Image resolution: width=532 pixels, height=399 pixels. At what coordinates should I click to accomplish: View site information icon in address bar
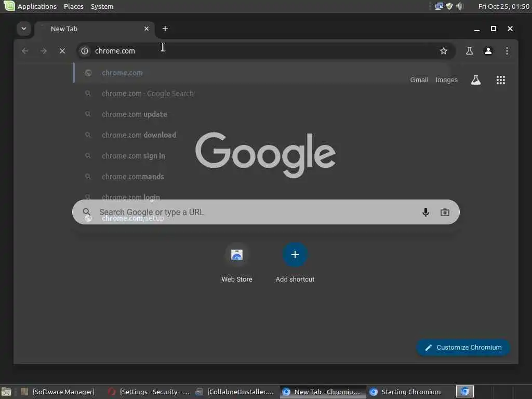click(x=85, y=51)
